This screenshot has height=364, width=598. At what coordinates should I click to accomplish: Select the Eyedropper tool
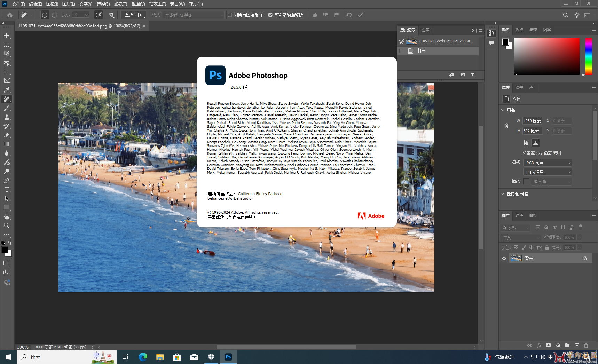[7, 90]
